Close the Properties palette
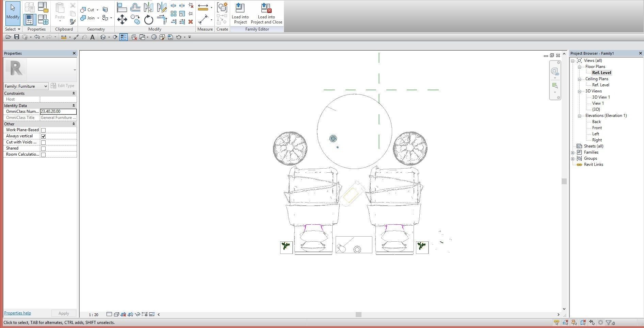Screen dimensions: 644x328 (x=74, y=53)
